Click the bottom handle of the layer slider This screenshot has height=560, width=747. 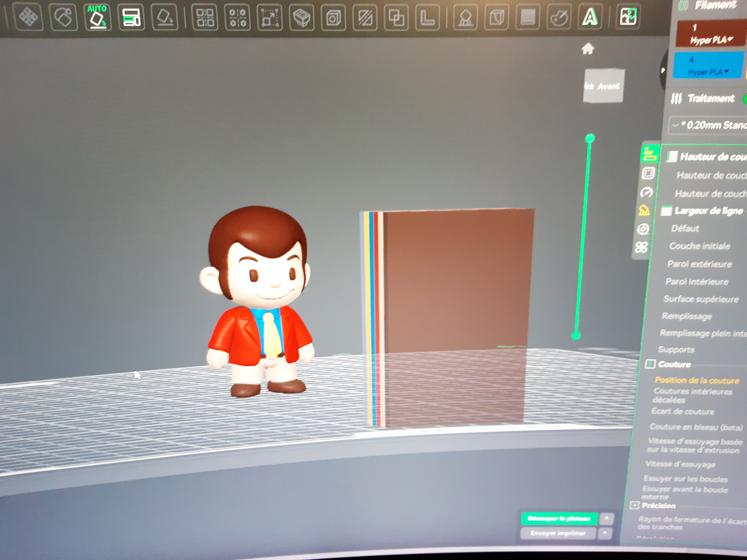click(x=576, y=336)
